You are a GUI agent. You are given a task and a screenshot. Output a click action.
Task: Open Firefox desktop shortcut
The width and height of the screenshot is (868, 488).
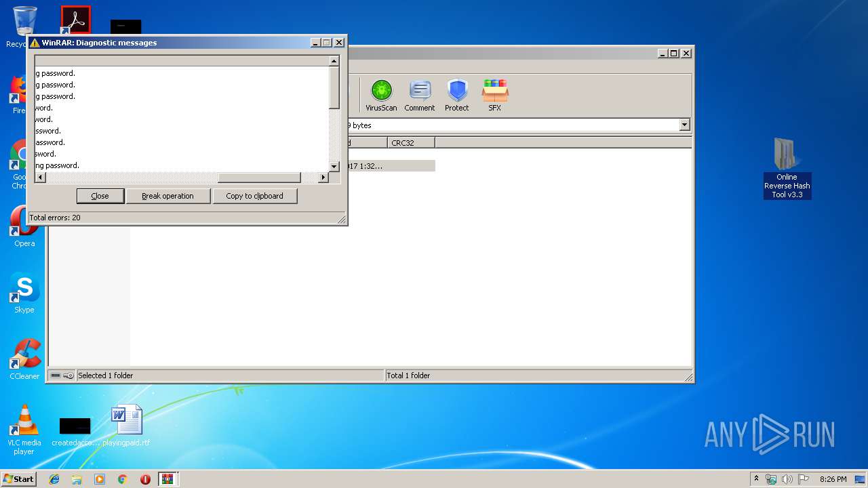(19, 95)
